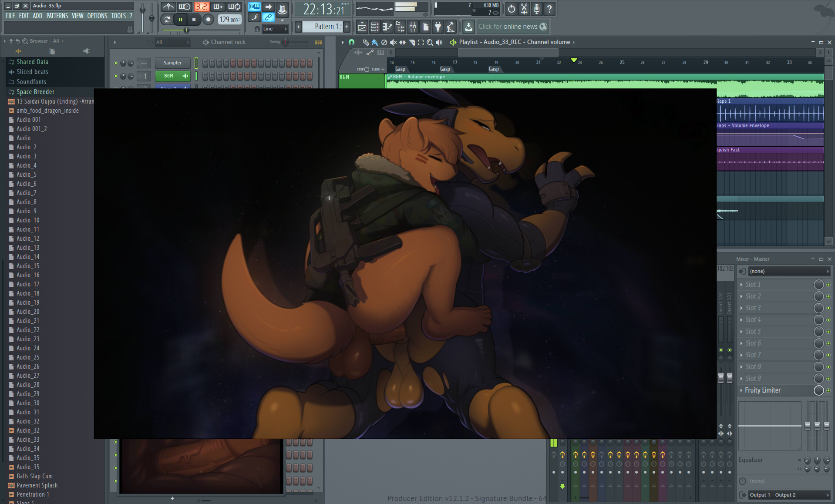Click the BGM channel button
This screenshot has width=835, height=504.
pos(173,76)
